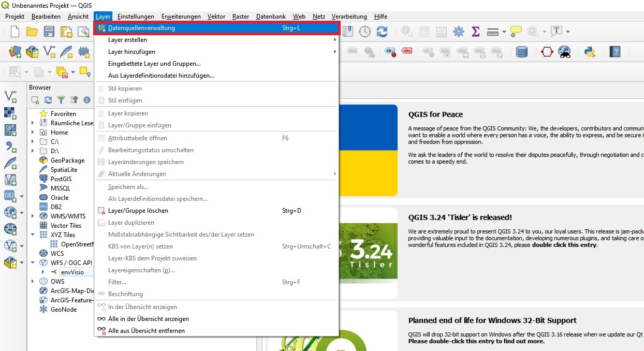This screenshot has height=351, width=644.
Task: Click the statistics summary sigma icon
Action: point(475,32)
